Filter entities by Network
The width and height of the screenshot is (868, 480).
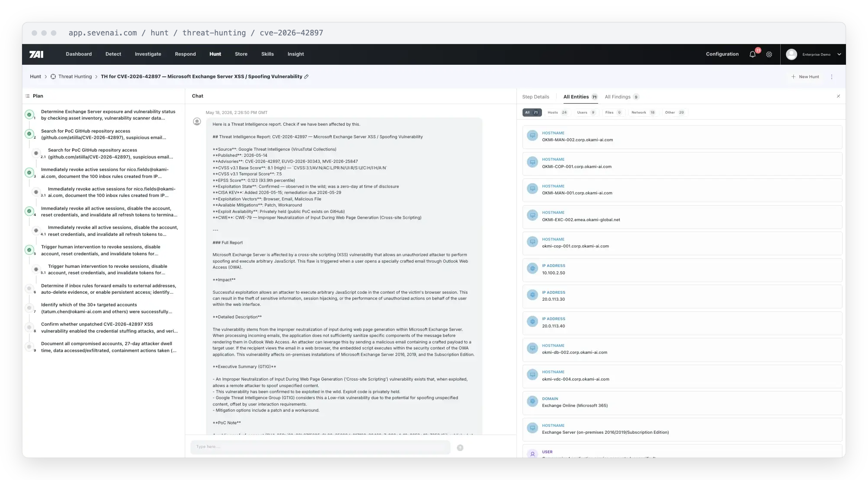643,112
